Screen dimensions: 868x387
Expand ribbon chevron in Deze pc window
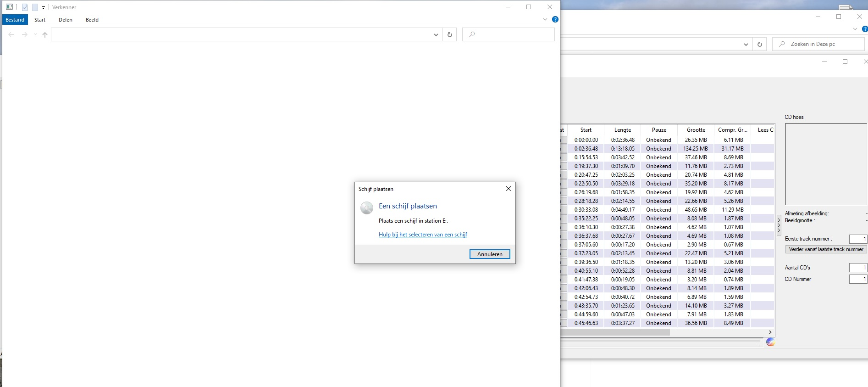(855, 29)
